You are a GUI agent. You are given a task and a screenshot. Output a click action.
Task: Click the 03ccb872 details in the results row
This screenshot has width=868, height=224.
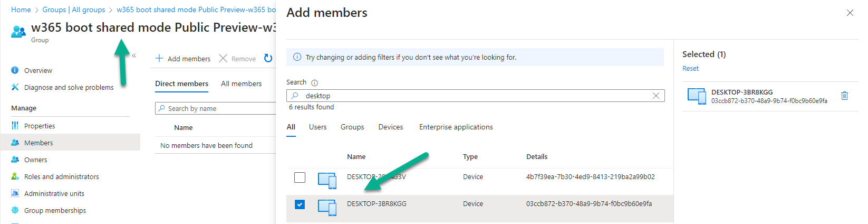tap(589, 203)
